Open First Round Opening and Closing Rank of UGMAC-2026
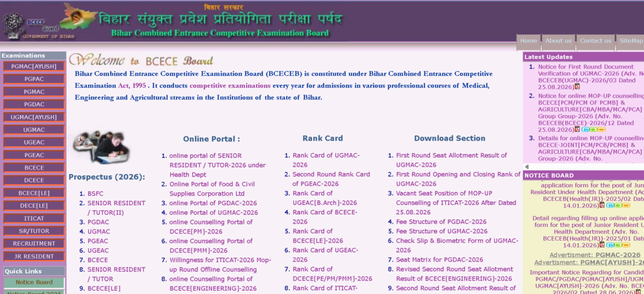The image size is (644, 294). (458, 179)
